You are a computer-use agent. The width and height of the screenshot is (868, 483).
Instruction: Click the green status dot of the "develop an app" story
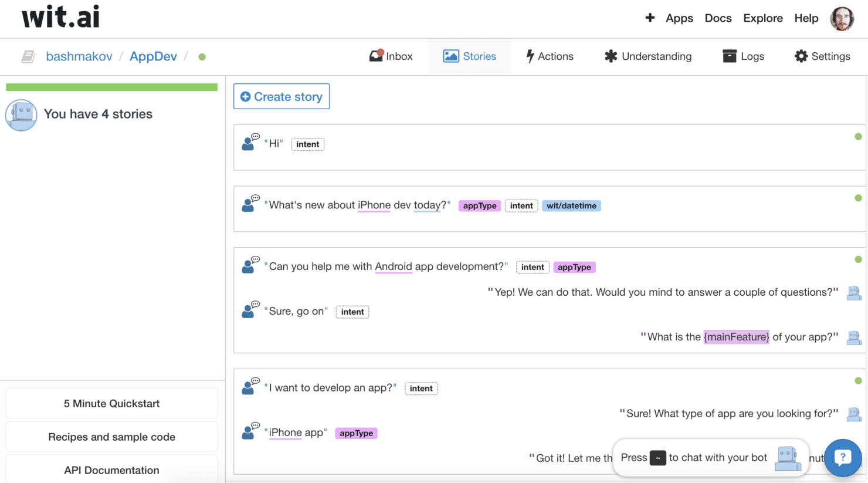pos(858,381)
